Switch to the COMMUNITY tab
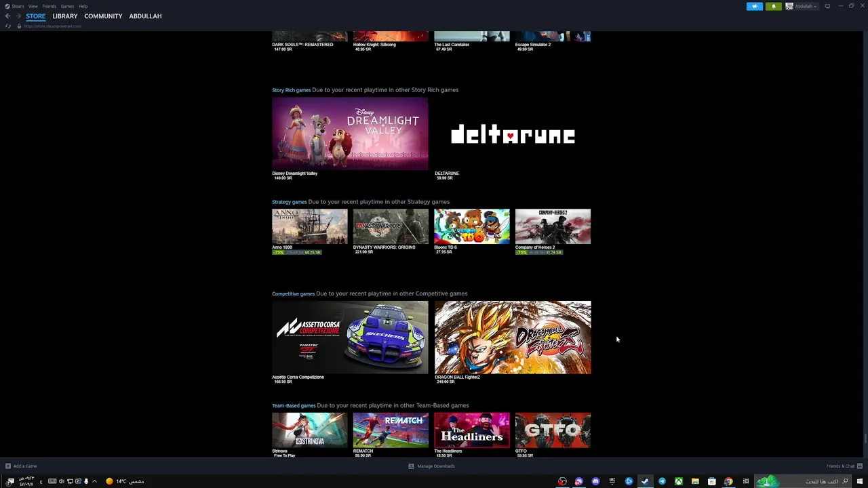868x488 pixels. (103, 16)
